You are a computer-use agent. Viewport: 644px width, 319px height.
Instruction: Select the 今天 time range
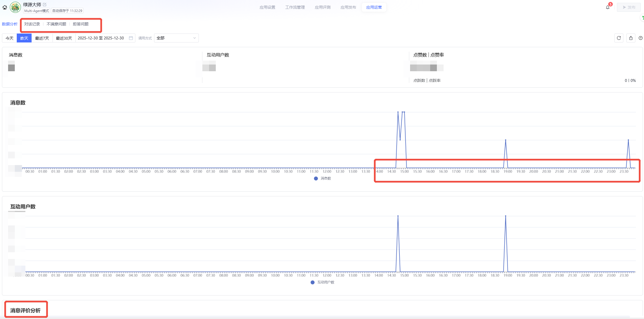coord(9,38)
